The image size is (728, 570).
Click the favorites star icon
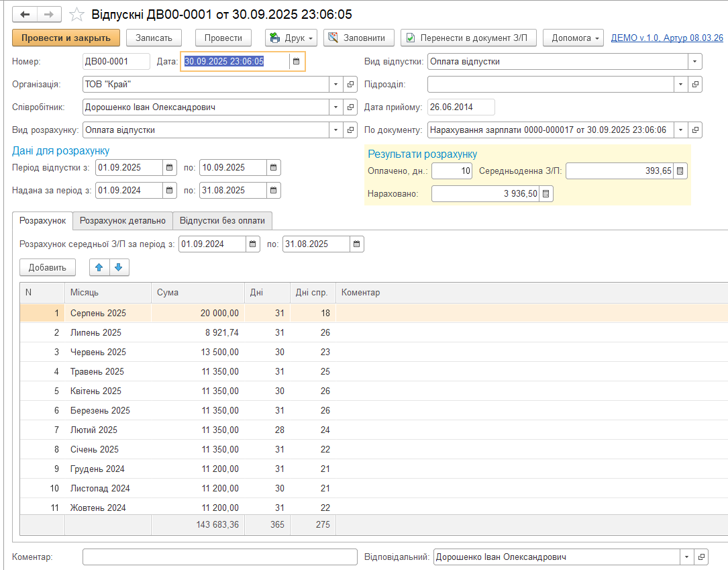click(77, 14)
